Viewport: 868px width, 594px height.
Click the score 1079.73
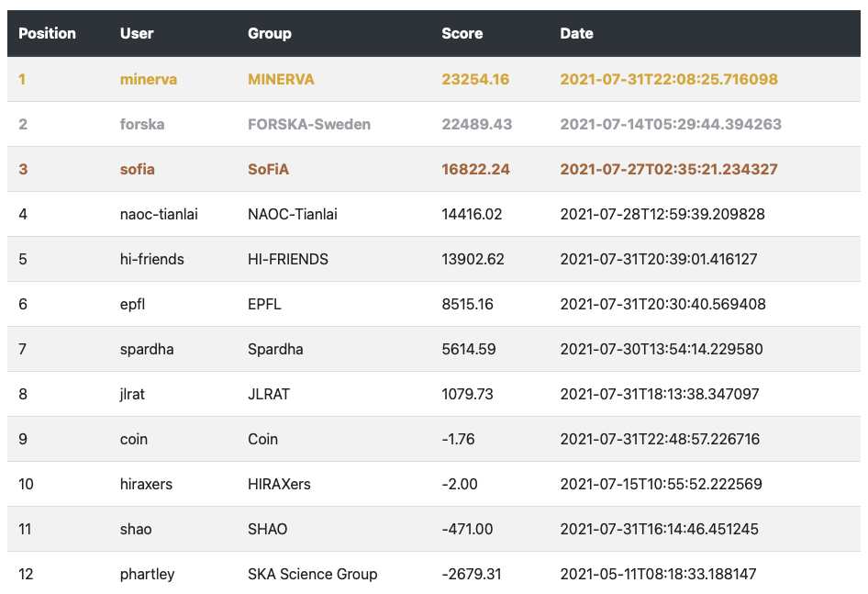click(x=467, y=394)
